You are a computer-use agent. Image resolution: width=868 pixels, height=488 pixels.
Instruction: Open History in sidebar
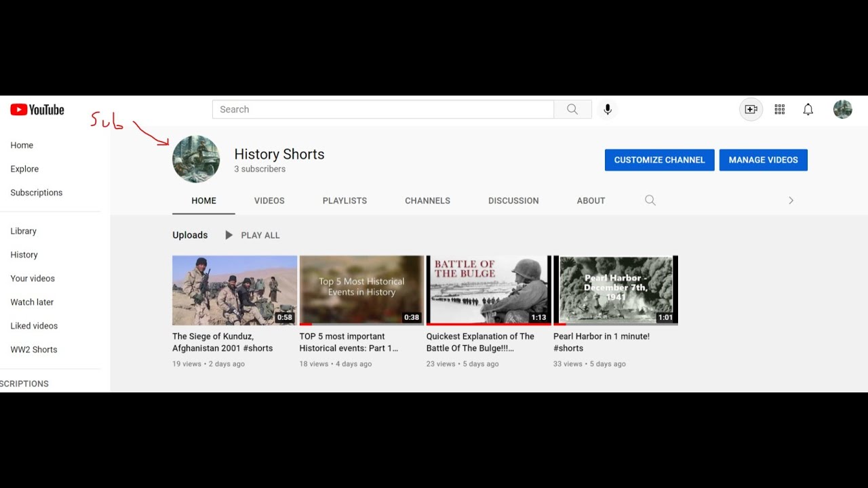click(24, 255)
